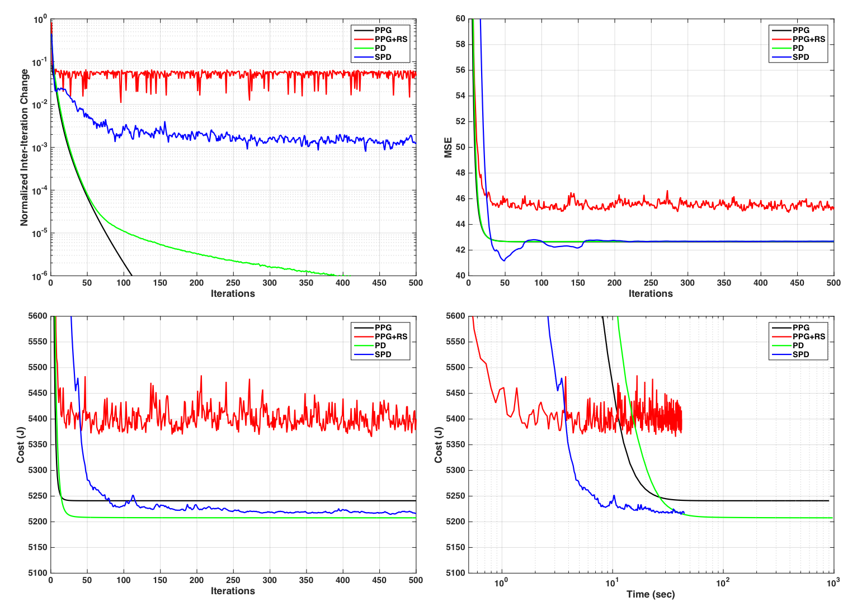Click the 5600 tick label on the Cost vs Time plot
Viewport: 857px width, 616px height.
455,316
